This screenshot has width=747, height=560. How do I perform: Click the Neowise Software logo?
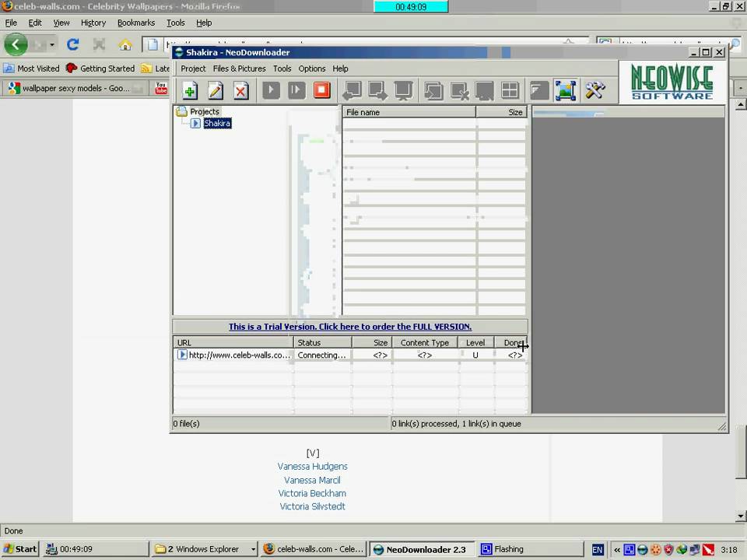[672, 82]
